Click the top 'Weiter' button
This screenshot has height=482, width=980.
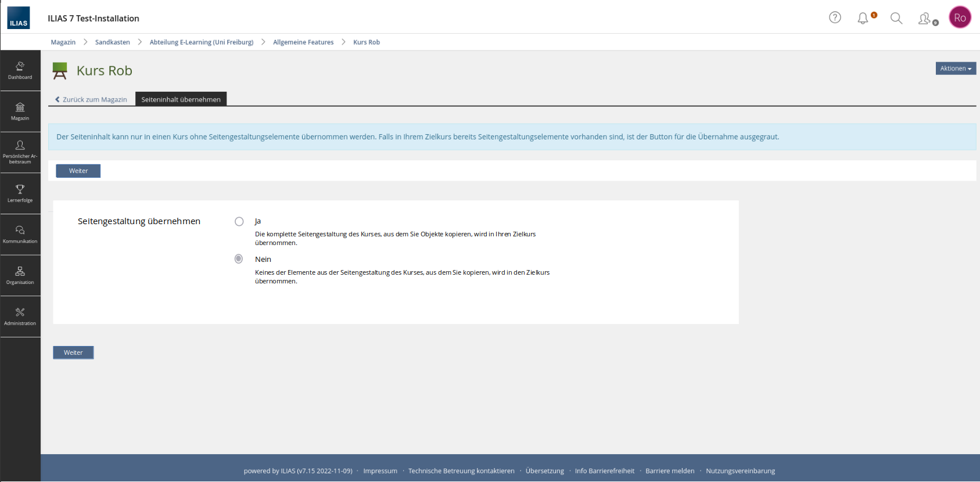(78, 171)
